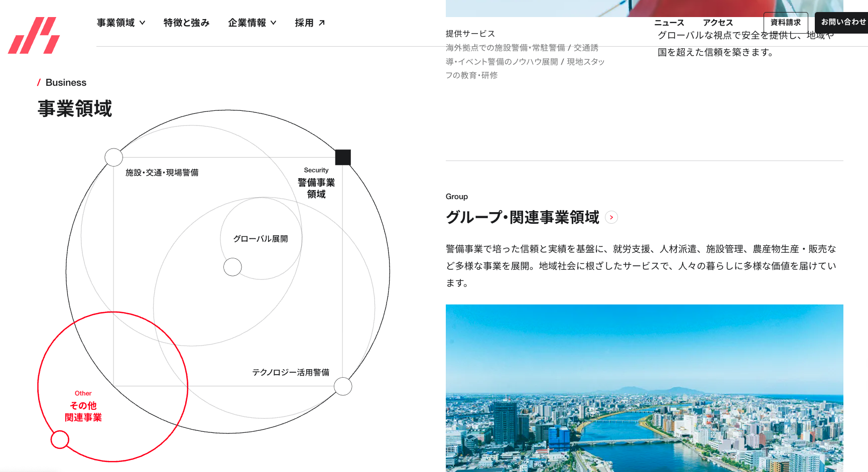Click the red arrow circle beside グループ・関連事業領域

click(x=611, y=217)
